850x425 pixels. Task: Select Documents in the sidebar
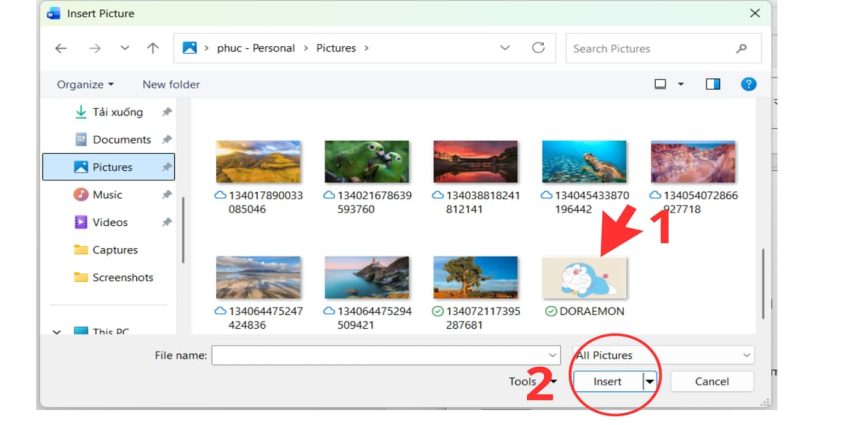pos(121,140)
